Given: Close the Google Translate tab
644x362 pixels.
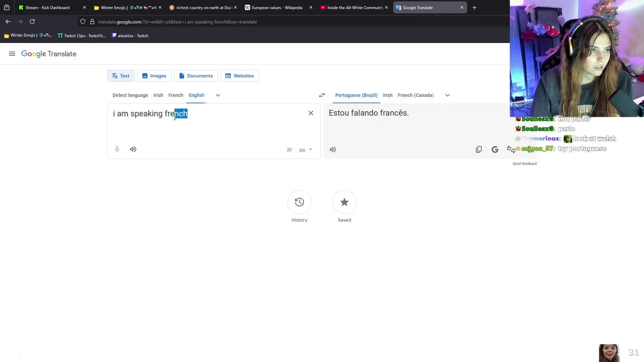Looking at the screenshot, I should (x=462, y=8).
